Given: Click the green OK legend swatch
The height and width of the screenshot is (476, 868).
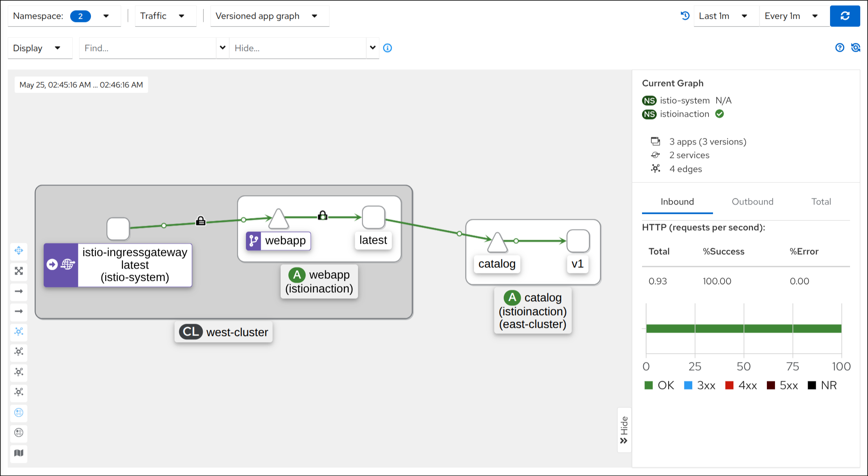Looking at the screenshot, I should pyautogui.click(x=649, y=385).
